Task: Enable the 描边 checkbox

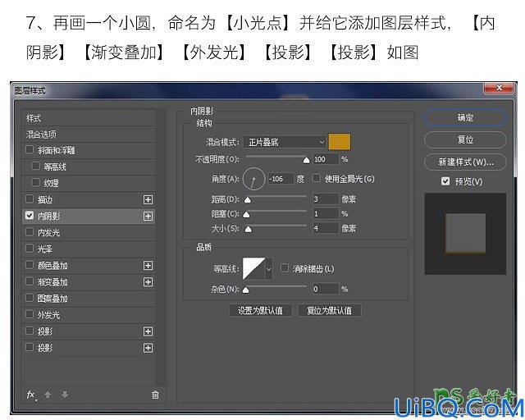Action: click(x=30, y=199)
